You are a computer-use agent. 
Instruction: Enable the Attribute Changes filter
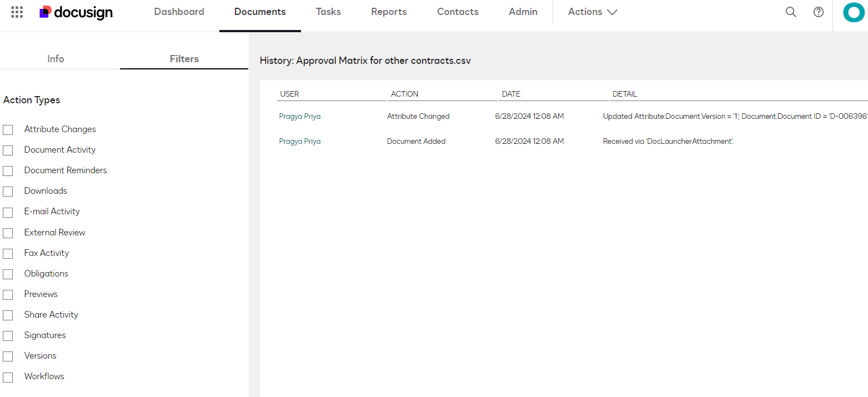8,129
